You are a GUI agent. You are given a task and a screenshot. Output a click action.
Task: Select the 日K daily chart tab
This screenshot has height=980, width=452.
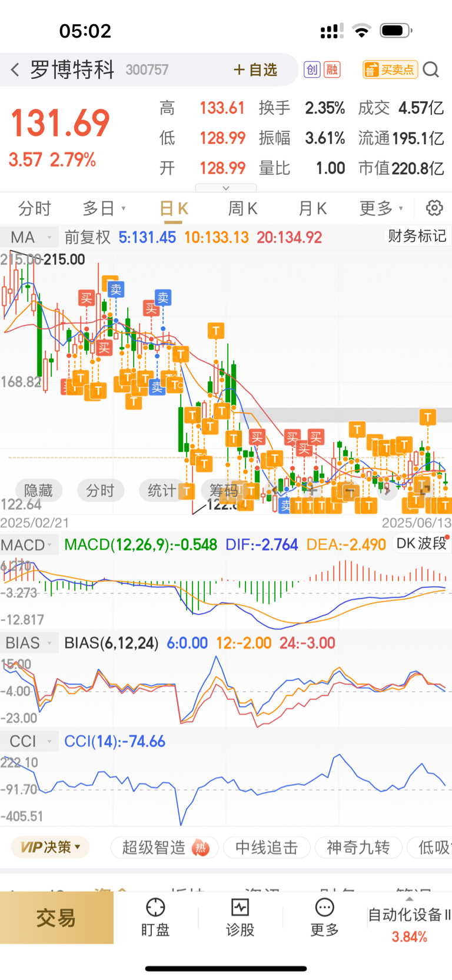(x=174, y=208)
